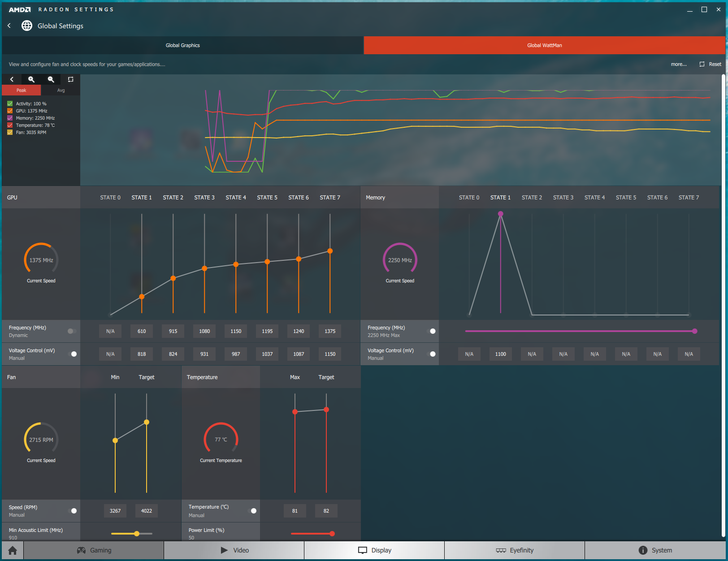Open the Eyefinity section

515,550
